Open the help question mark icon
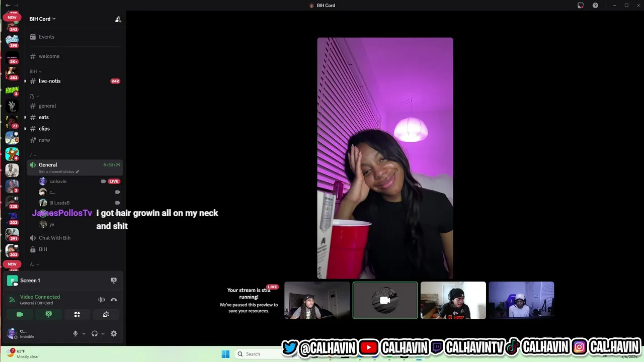This screenshot has height=362, width=644. pyautogui.click(x=595, y=6)
